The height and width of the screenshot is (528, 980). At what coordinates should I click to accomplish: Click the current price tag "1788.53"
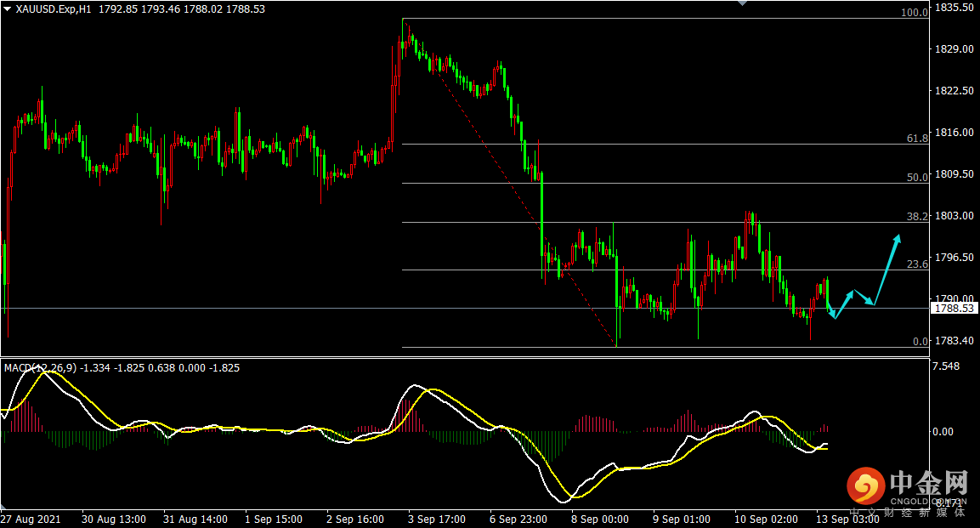point(955,308)
